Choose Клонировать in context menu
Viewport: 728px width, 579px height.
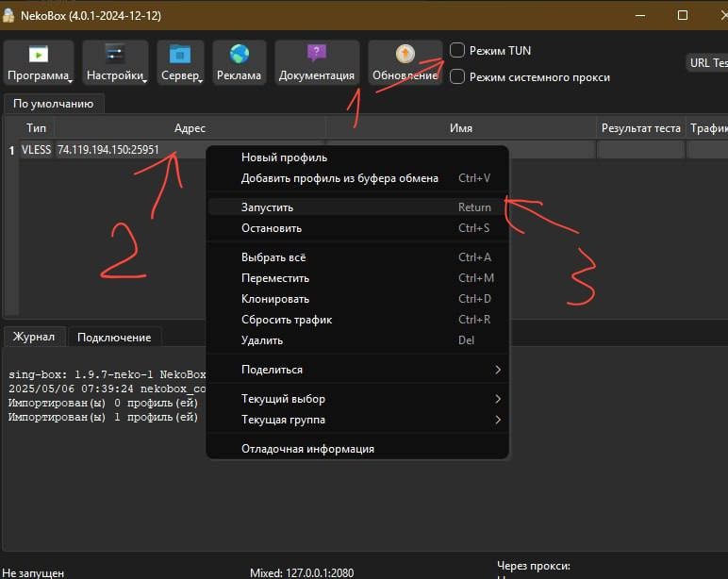pos(357,299)
